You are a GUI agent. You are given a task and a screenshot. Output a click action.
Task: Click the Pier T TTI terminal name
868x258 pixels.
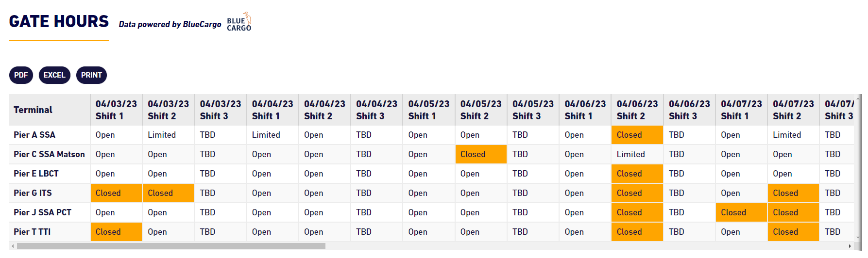(32, 232)
